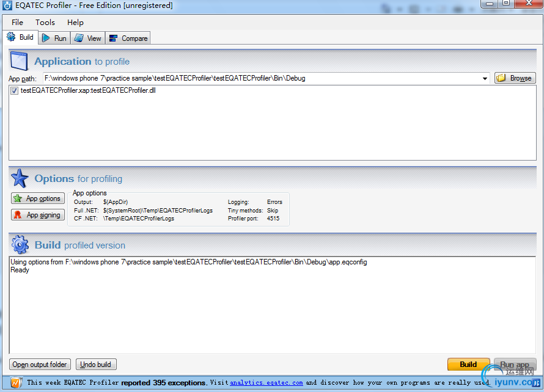Click the 'Ready' line in build log

pos(20,270)
